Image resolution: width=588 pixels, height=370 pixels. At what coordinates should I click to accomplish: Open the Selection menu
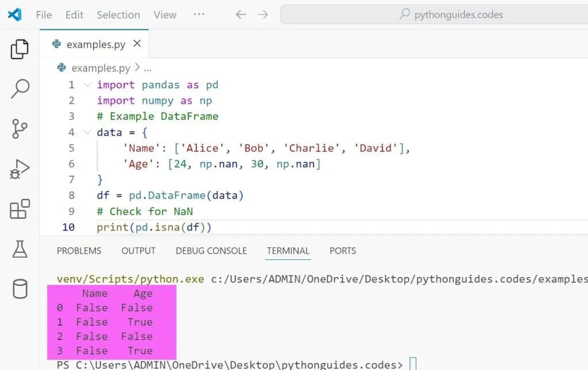[x=118, y=15]
